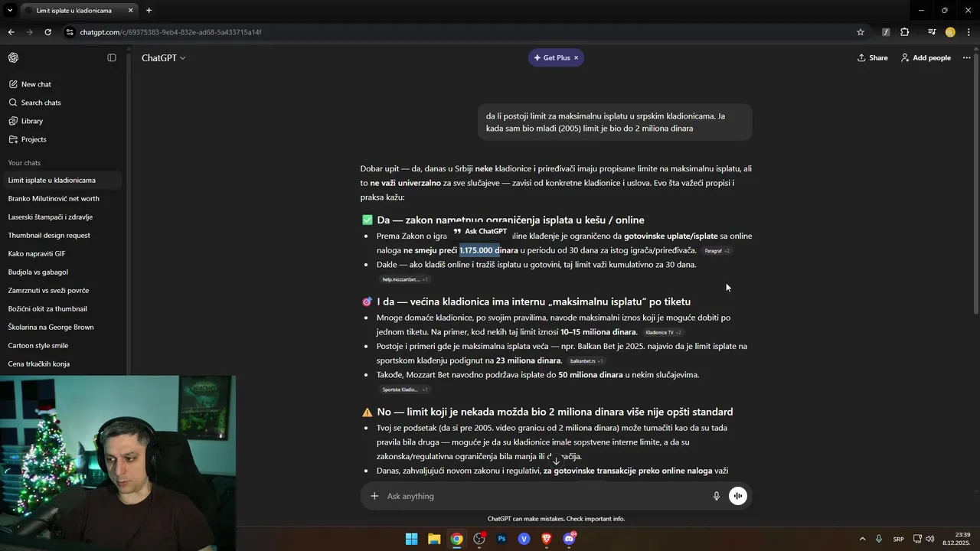This screenshot has height=551, width=980.
Task: Open chat 'Budjola vs gabagol'
Action: point(61,272)
